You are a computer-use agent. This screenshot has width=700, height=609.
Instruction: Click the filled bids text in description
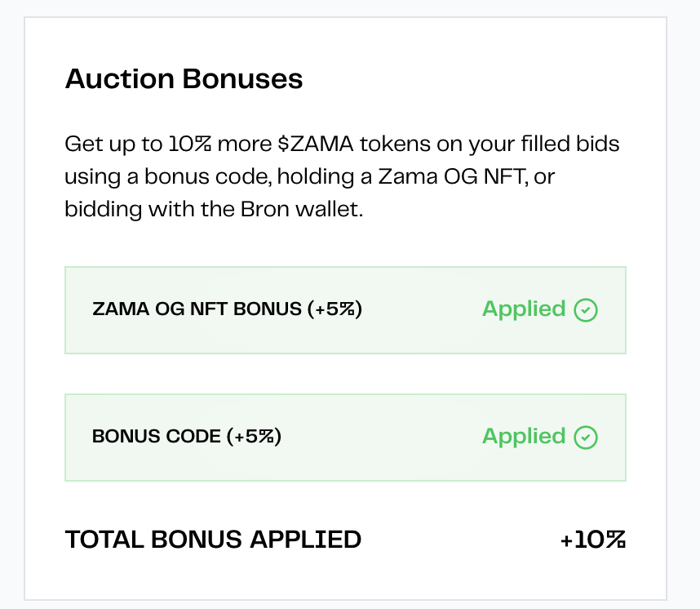point(573,144)
